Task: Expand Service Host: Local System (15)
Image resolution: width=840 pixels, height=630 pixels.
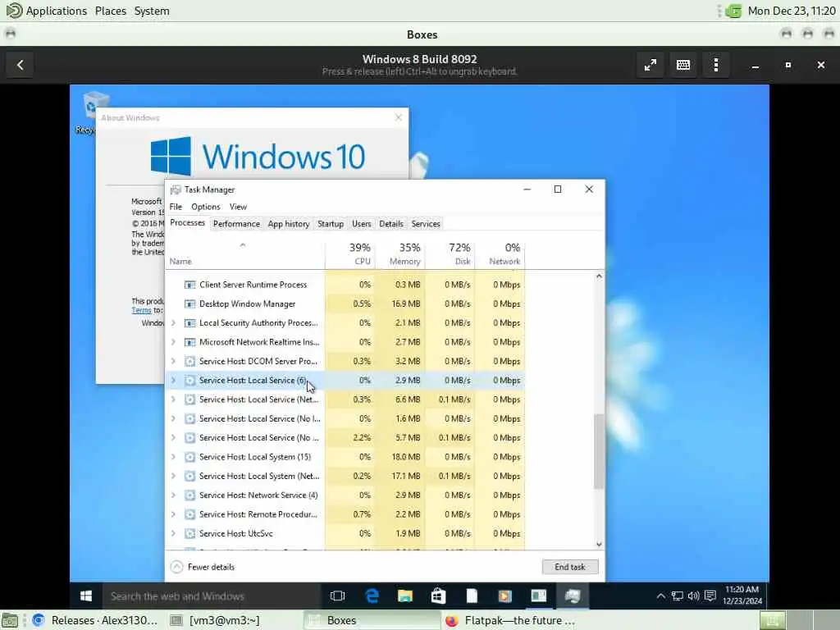Action: [174, 457]
